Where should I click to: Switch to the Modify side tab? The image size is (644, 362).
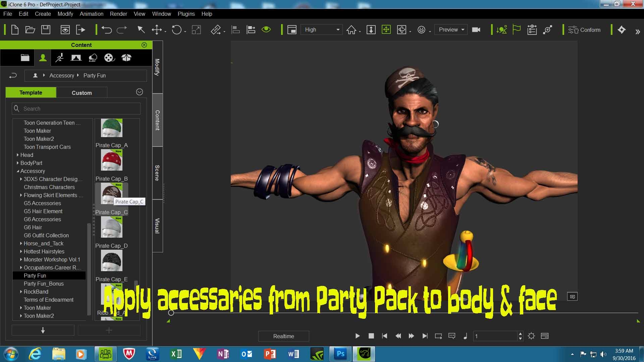157,67
